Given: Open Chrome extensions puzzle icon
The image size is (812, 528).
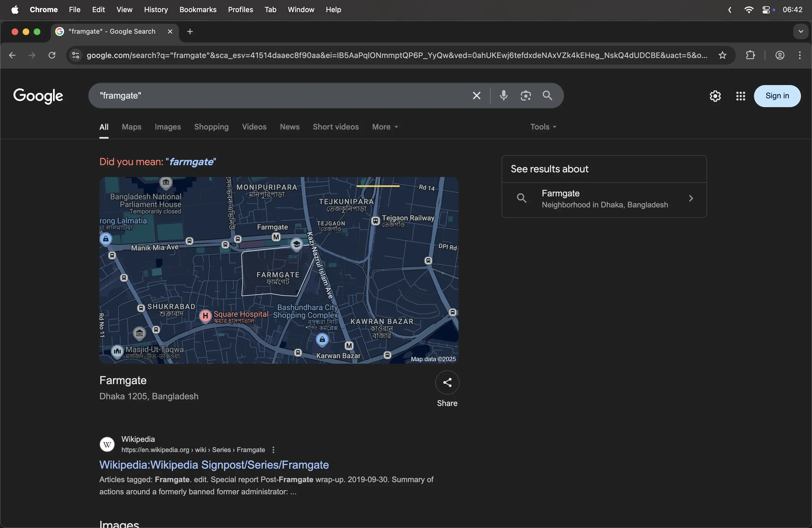Looking at the screenshot, I should [750, 55].
